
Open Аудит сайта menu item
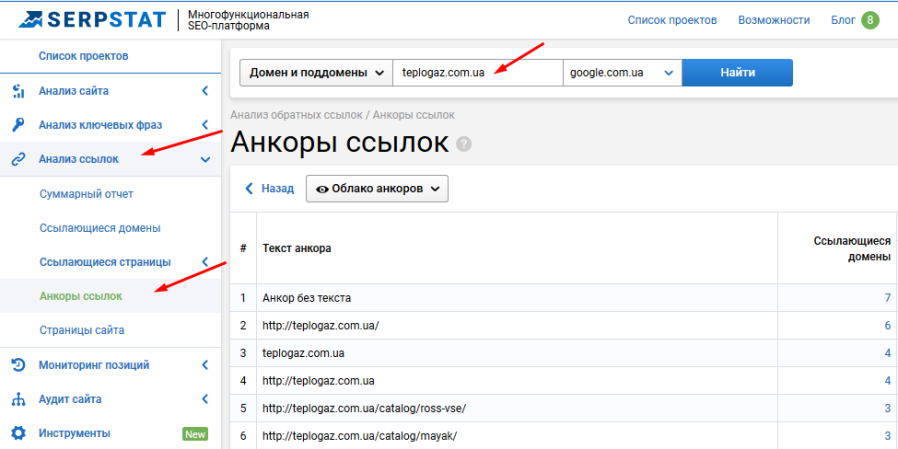coord(69,399)
